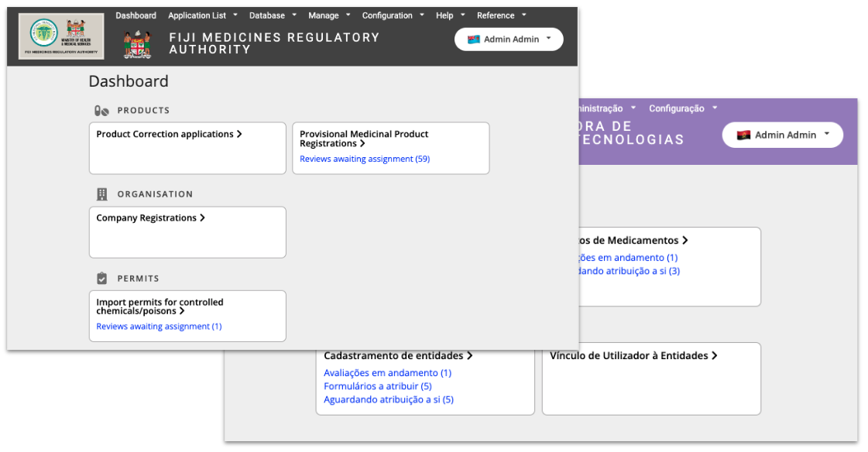Click the Fiji flag icon beside Admin Admin
This screenshot has width=868, height=452.
pyautogui.click(x=473, y=39)
